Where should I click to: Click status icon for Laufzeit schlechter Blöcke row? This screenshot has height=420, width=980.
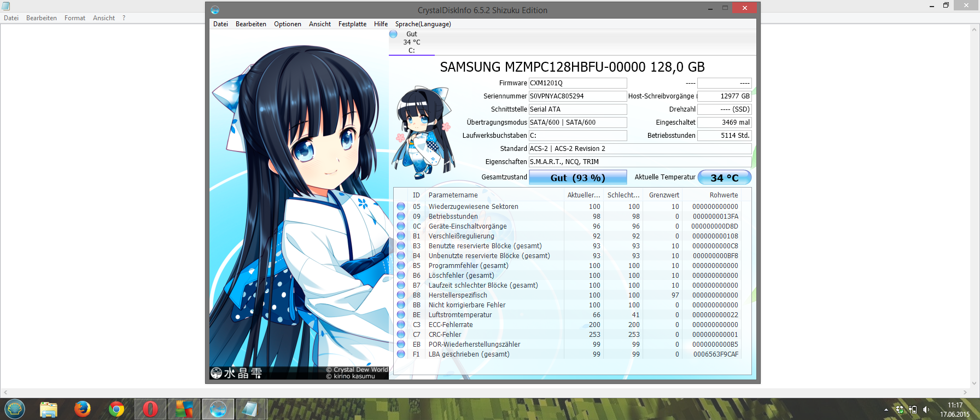[x=401, y=285]
